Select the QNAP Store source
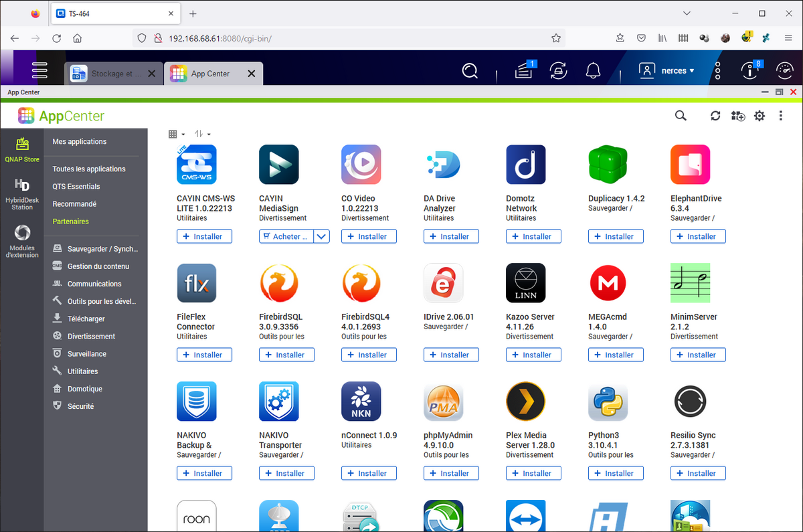Viewport: 803px width, 532px height. (x=22, y=149)
